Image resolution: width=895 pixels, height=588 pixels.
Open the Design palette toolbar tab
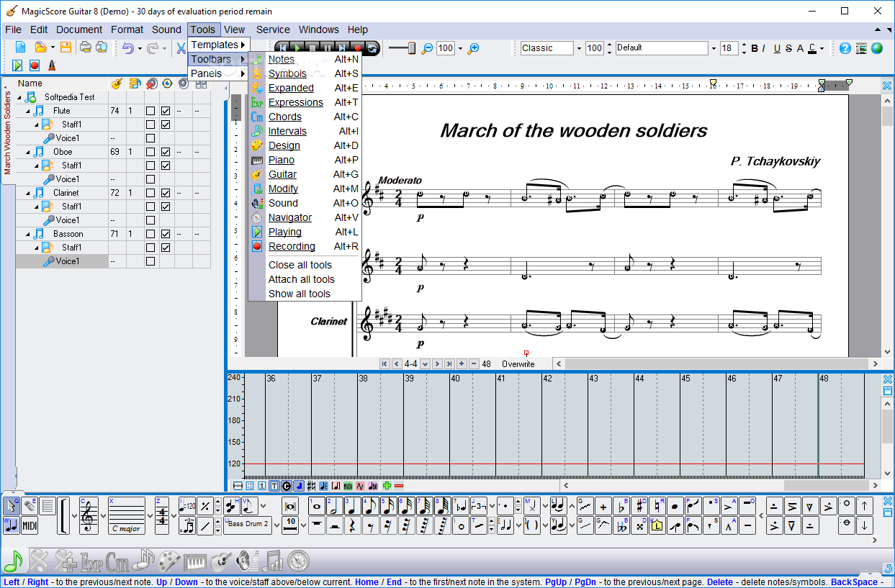click(168, 560)
